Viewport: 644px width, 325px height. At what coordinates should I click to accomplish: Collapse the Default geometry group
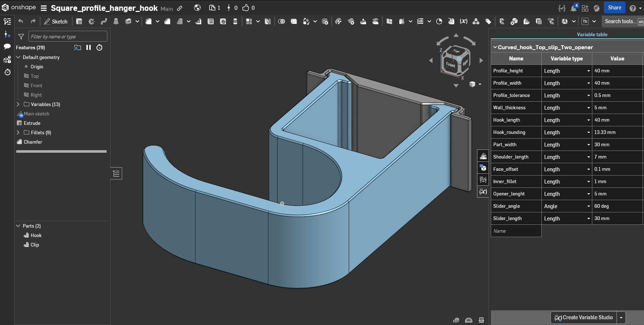pos(18,57)
